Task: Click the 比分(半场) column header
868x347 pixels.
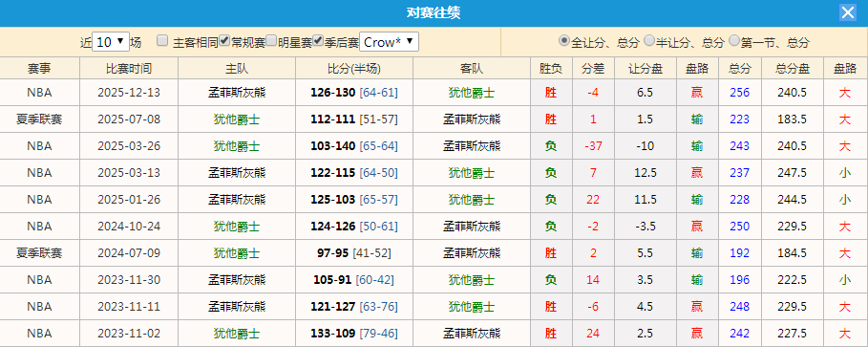Action: tap(354, 68)
